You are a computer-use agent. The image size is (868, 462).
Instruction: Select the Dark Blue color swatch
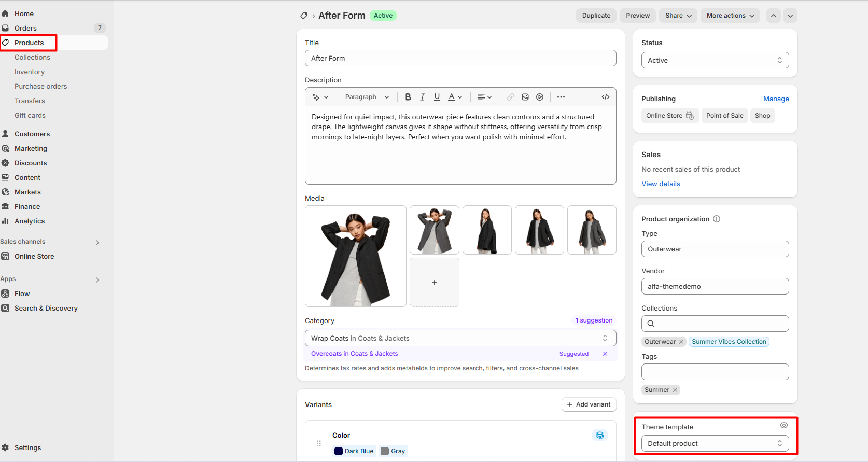click(354, 451)
